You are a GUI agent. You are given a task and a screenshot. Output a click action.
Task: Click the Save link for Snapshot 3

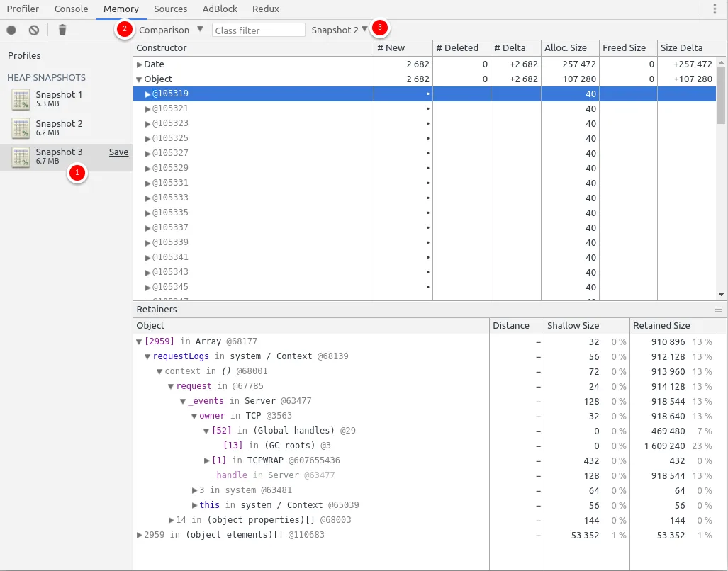[x=118, y=152]
